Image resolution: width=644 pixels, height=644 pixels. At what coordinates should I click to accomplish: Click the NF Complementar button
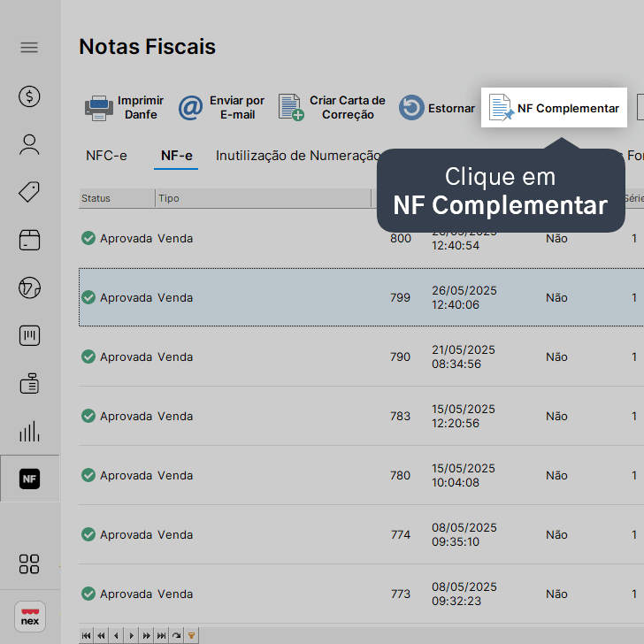pyautogui.click(x=554, y=108)
